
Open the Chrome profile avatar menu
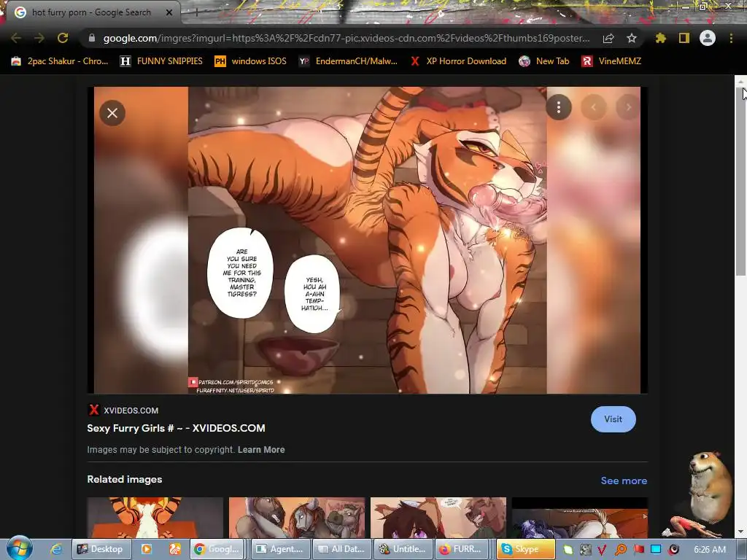coord(708,38)
